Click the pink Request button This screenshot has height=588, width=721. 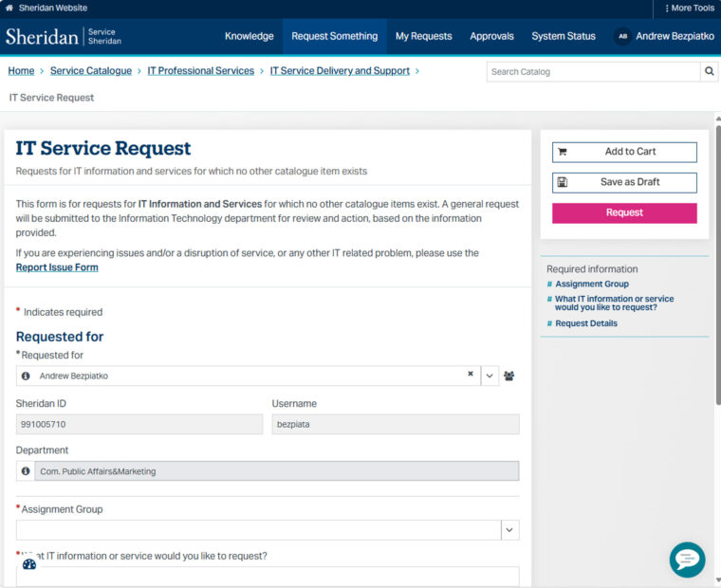624,212
